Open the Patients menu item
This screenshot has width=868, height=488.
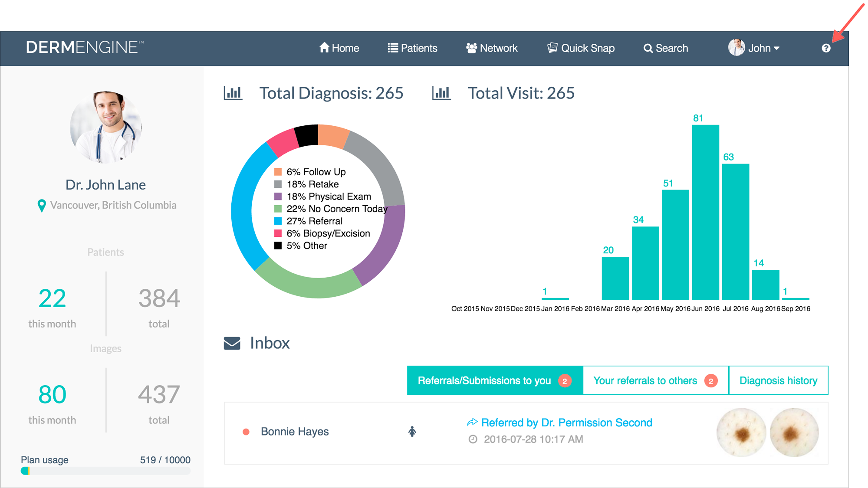pyautogui.click(x=412, y=48)
